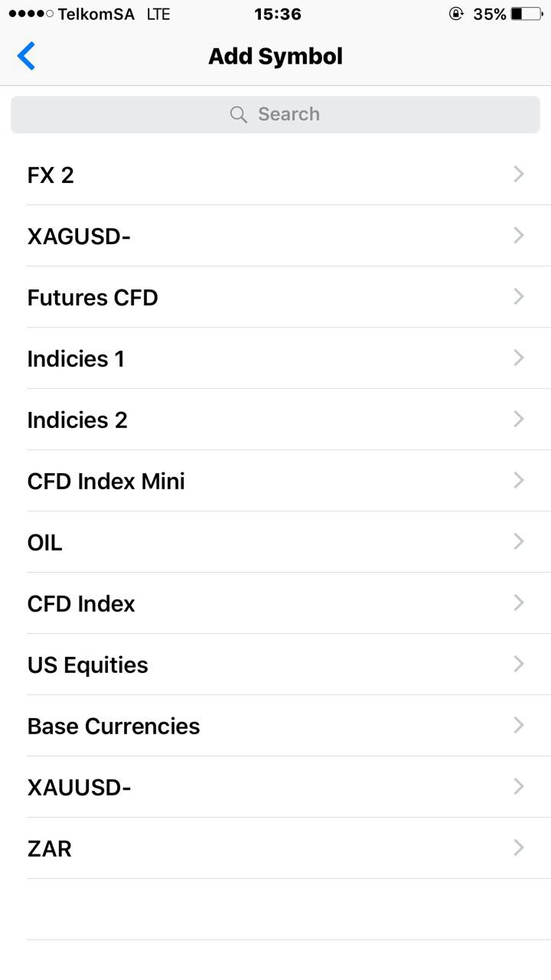The height and width of the screenshot is (980, 551).
Task: Tap the chevron beside US Equities
Action: coord(519,665)
